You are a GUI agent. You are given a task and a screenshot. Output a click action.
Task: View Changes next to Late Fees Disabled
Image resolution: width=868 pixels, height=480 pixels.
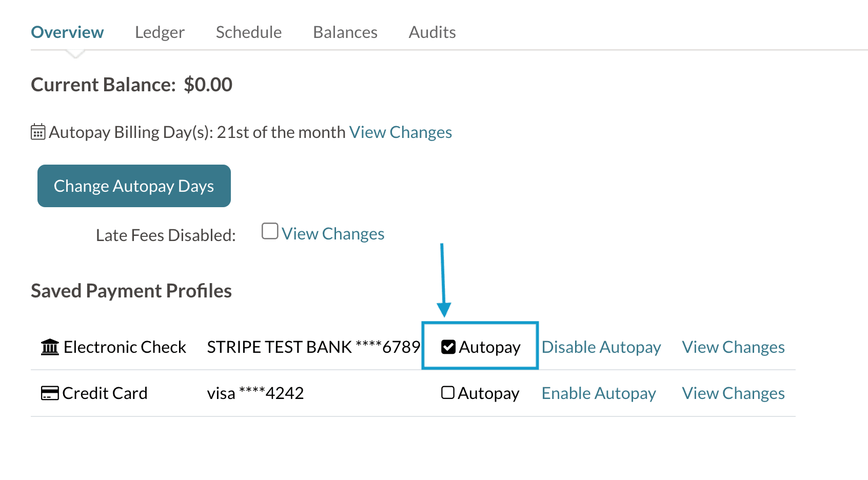coord(333,233)
